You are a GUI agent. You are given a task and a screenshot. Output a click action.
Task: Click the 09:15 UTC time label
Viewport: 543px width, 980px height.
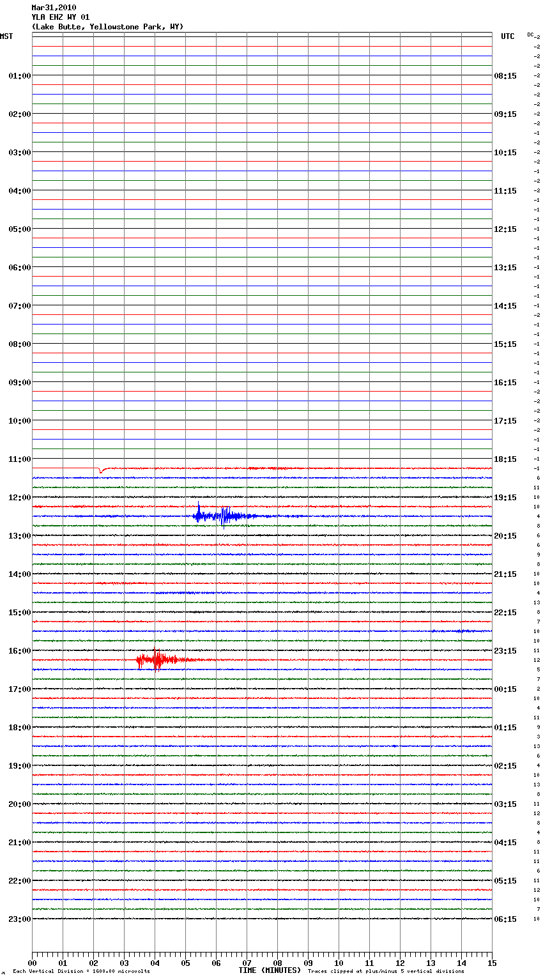pyautogui.click(x=505, y=114)
